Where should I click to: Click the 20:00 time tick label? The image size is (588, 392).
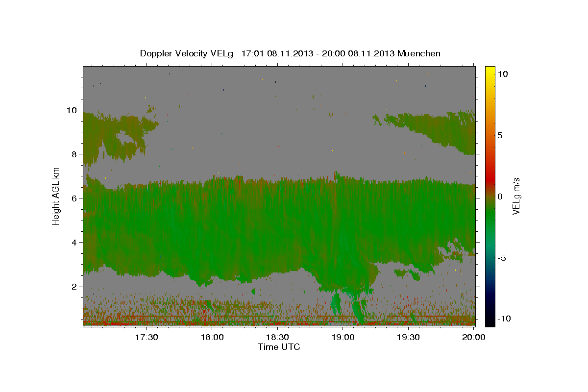(474, 337)
